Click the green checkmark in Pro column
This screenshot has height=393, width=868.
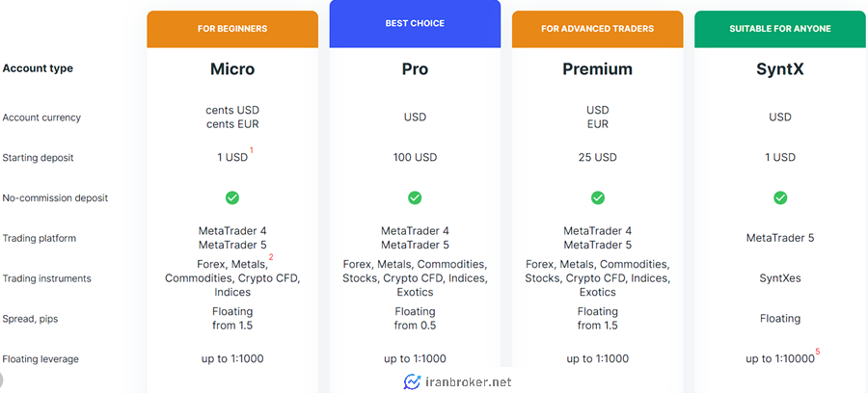(415, 197)
